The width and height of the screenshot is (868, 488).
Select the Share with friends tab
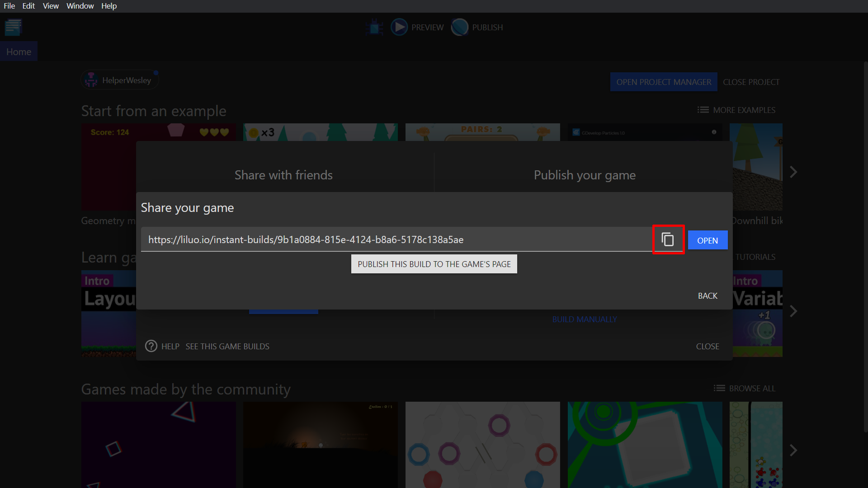point(283,174)
